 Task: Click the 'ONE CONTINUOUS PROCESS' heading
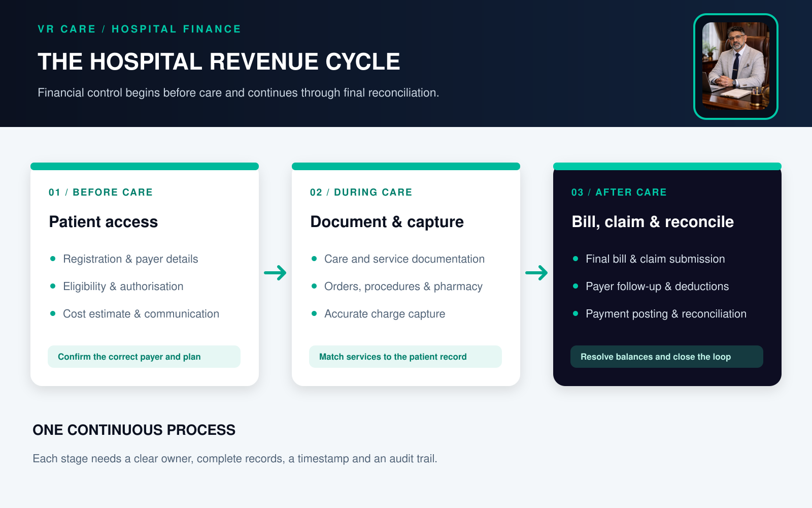134,430
